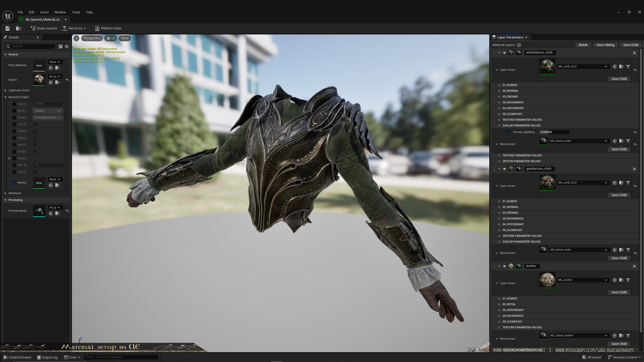Open the Phys Material None dropdown
The width and height of the screenshot is (644, 362).
click(x=55, y=62)
